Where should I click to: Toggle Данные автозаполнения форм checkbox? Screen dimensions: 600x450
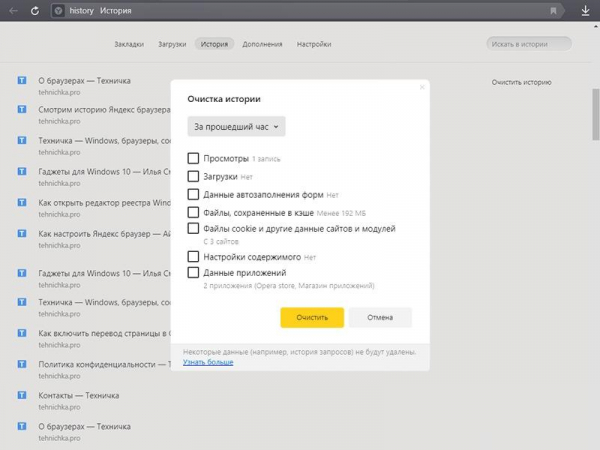[x=194, y=194]
